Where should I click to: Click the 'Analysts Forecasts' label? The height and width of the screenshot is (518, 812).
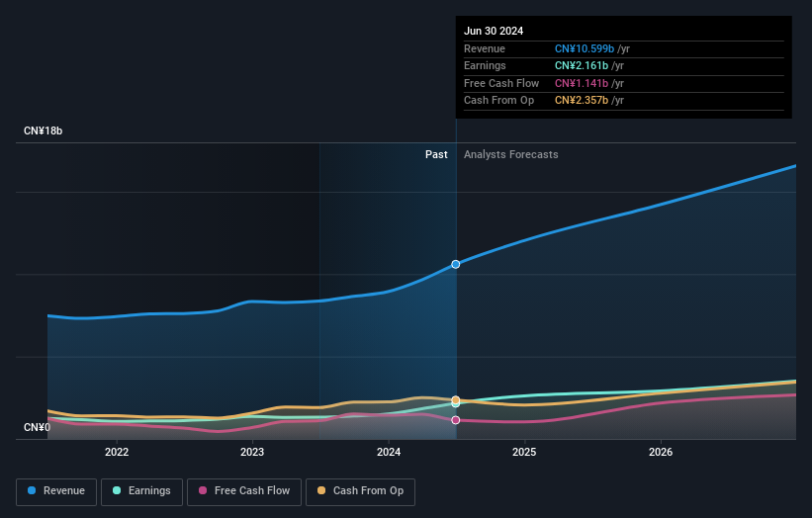511,155
